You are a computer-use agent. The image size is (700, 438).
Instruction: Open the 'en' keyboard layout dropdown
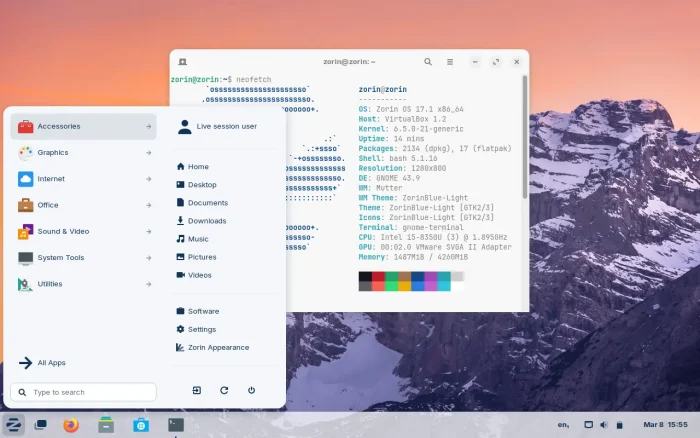click(x=565, y=425)
